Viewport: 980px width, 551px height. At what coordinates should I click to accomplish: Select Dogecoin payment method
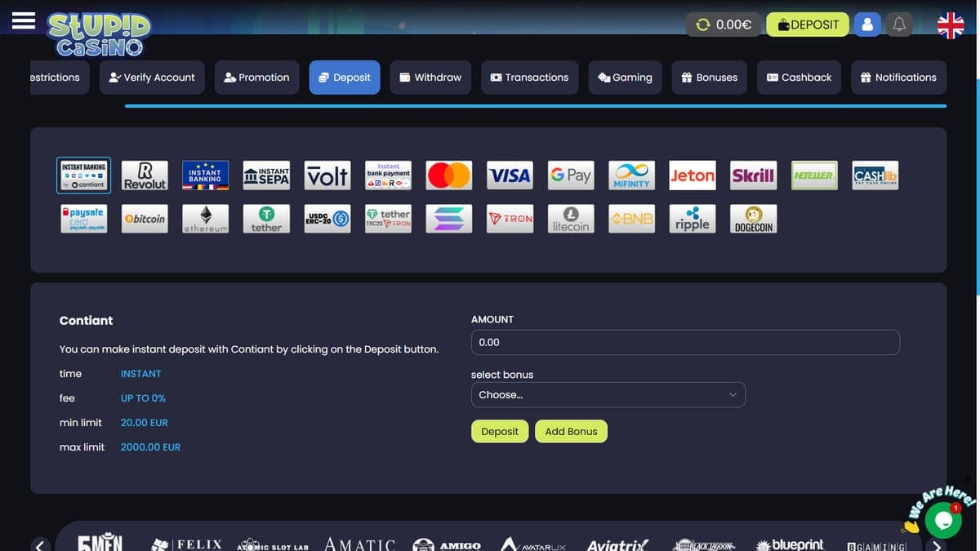[x=753, y=219]
